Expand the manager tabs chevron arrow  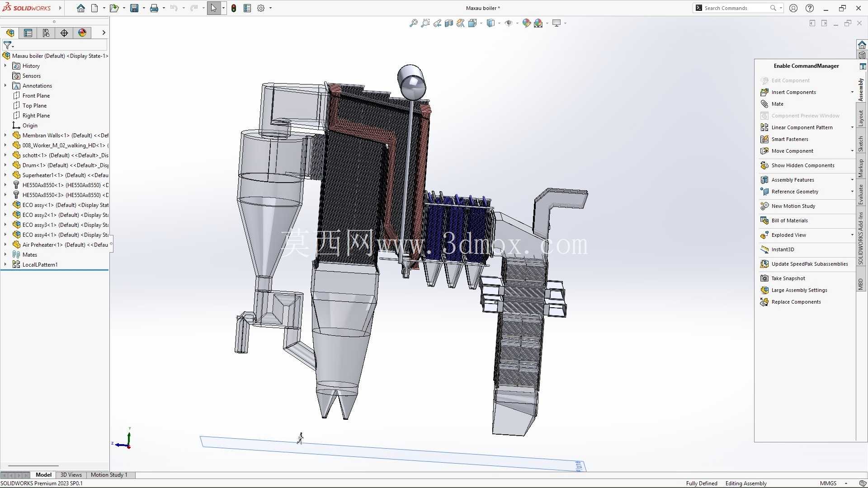point(104,33)
